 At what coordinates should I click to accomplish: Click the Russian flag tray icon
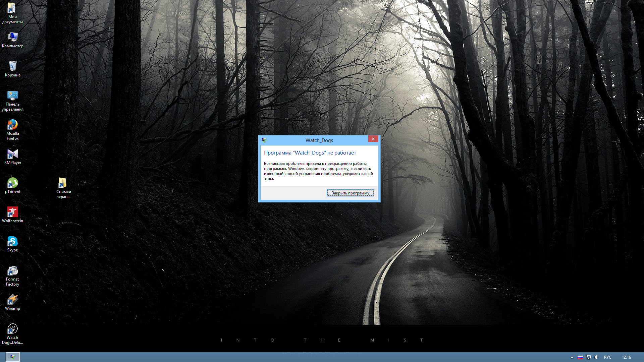pos(580,357)
